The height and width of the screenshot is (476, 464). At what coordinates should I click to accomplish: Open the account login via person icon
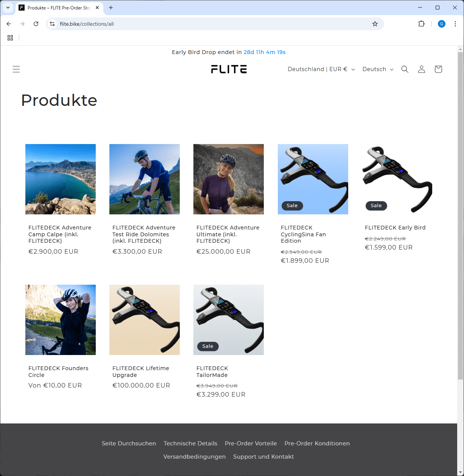tap(421, 69)
